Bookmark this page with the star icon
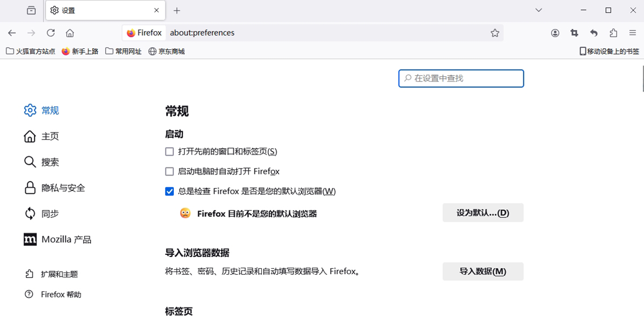 point(495,33)
